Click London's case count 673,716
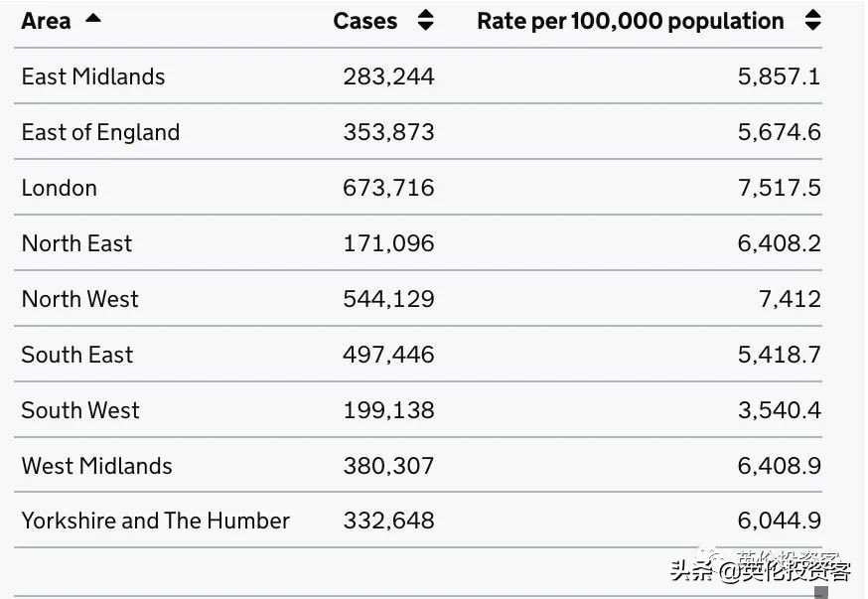Screen dimensions: 868x599 coord(388,188)
